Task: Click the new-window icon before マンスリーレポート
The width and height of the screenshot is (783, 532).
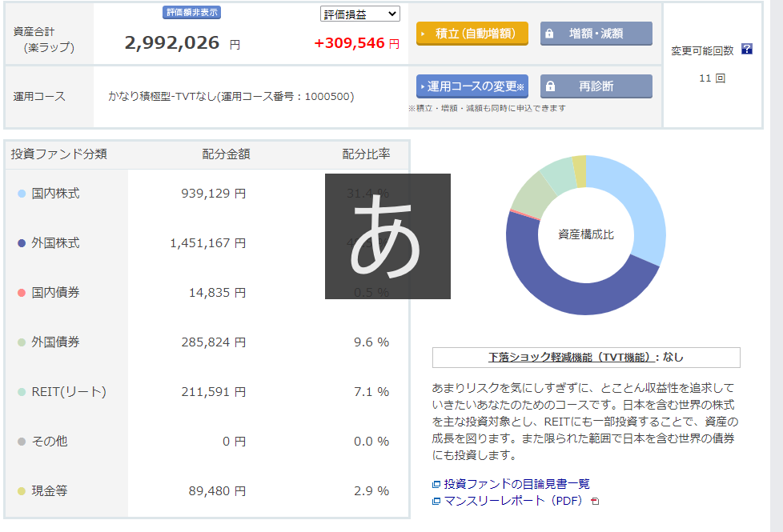Action: [x=436, y=502]
